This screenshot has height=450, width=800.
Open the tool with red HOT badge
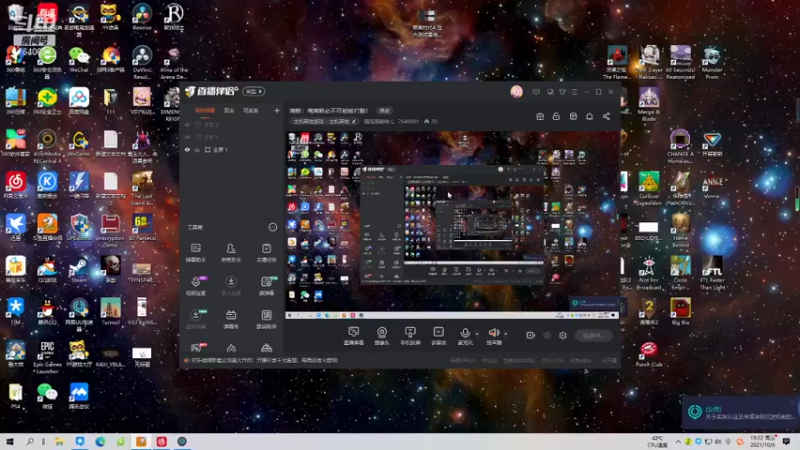(x=197, y=348)
